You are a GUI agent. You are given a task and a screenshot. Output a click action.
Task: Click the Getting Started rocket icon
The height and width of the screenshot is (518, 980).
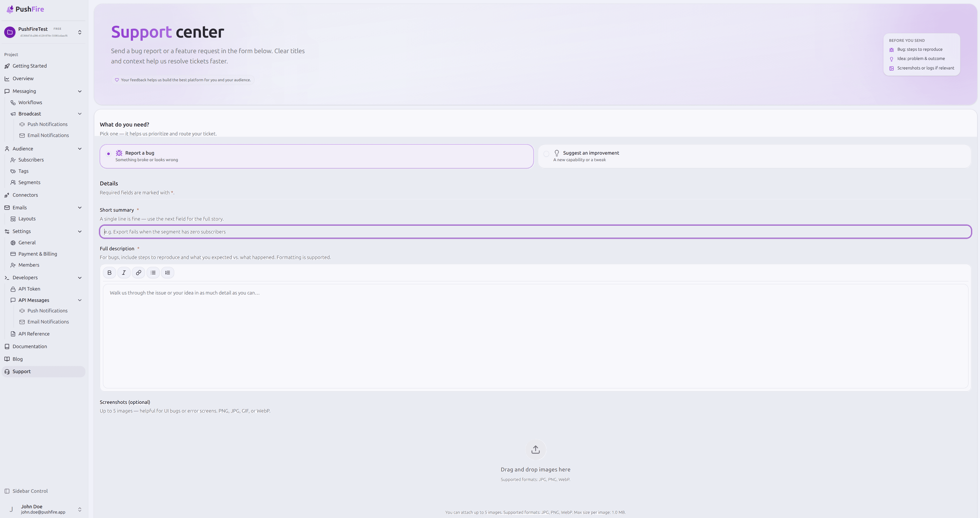pos(7,66)
